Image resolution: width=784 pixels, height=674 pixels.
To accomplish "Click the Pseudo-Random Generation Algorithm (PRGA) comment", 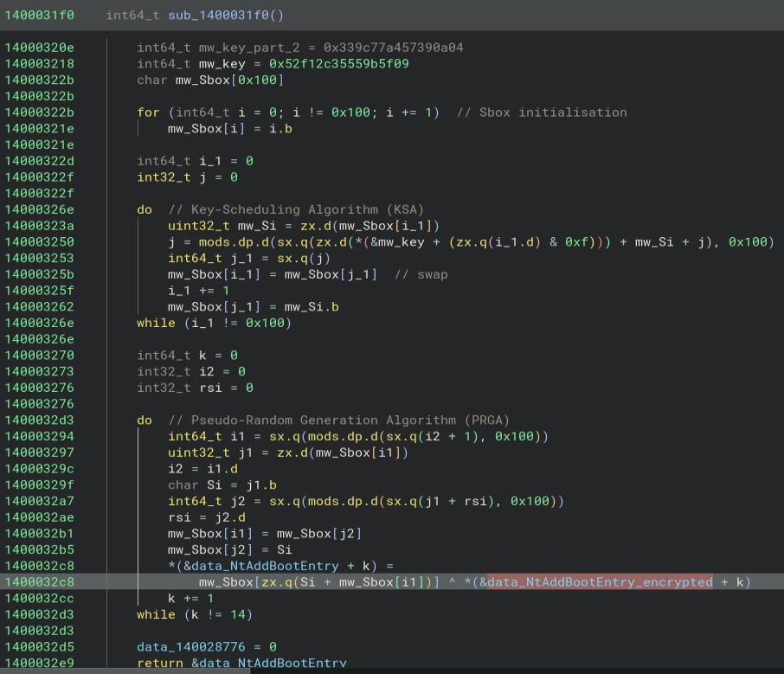I will [x=338, y=420].
